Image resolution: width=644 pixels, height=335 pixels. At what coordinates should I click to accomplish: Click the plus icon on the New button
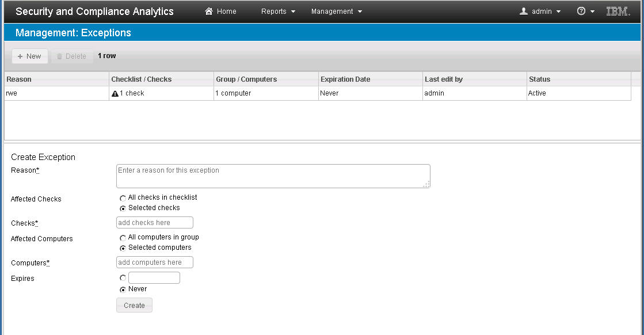(x=21, y=56)
